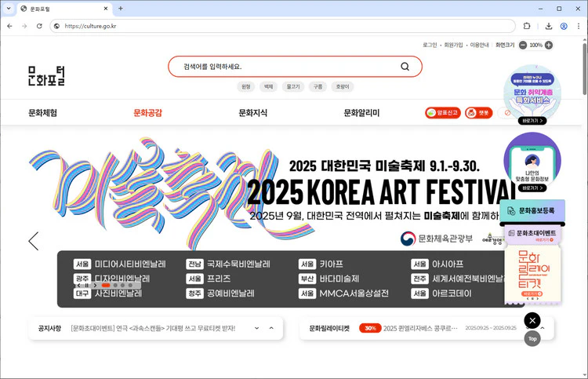Viewport: 588px width, 379px height.
Task: Decrease screen size with minus icon
Action: tap(523, 45)
